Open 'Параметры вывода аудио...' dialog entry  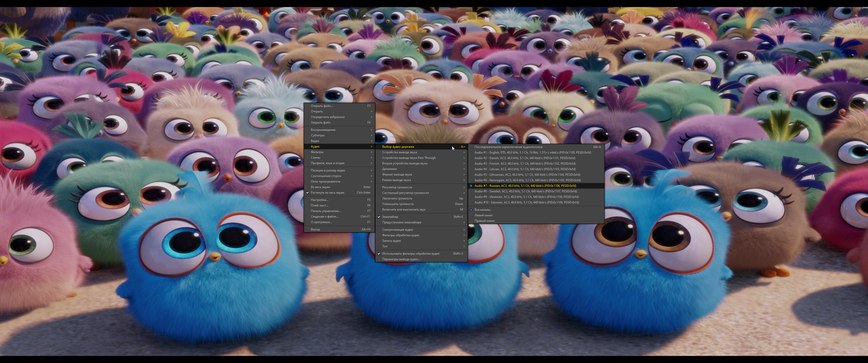pyautogui.click(x=422, y=259)
